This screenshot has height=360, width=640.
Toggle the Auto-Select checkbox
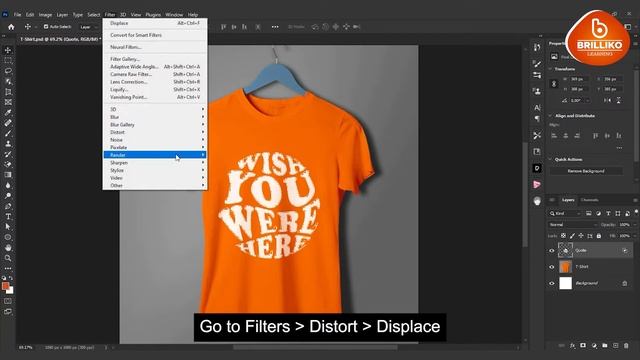(46, 27)
